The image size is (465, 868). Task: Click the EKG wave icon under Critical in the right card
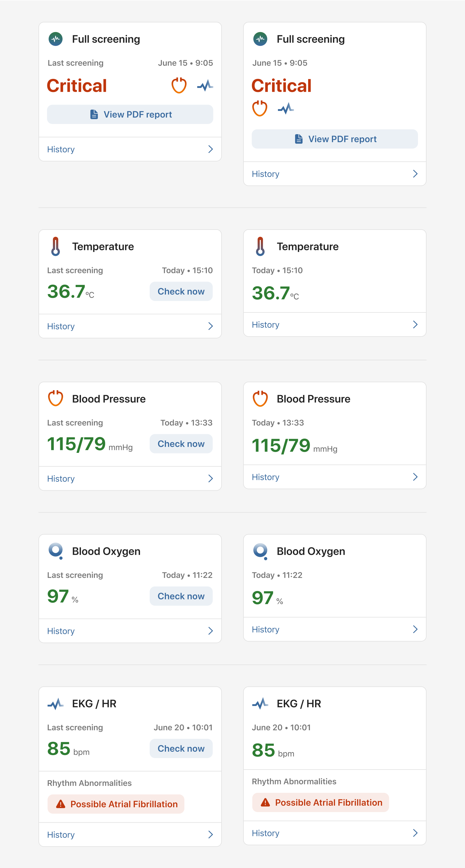[x=286, y=109]
